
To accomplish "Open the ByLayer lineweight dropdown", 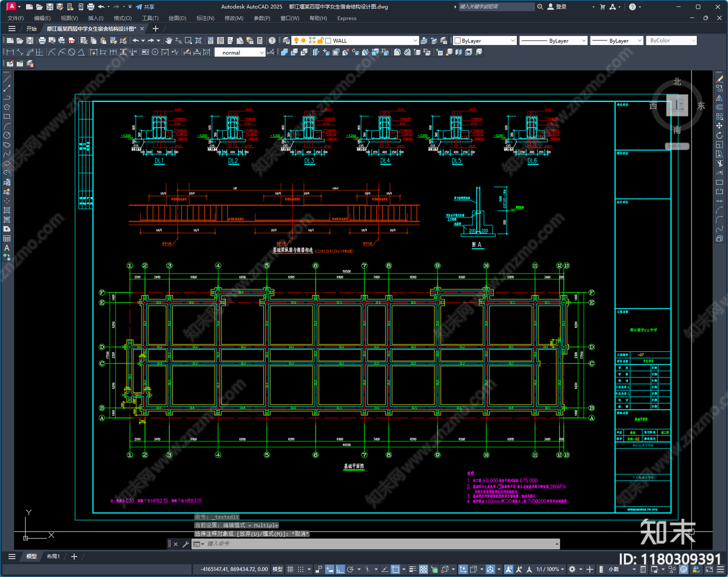I will [x=640, y=40].
